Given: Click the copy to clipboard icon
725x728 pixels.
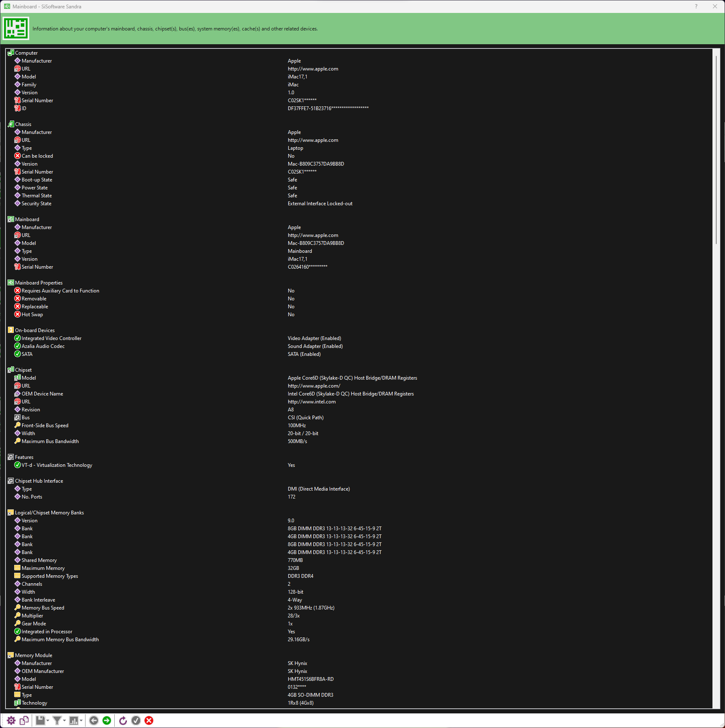Looking at the screenshot, I should [x=24, y=720].
